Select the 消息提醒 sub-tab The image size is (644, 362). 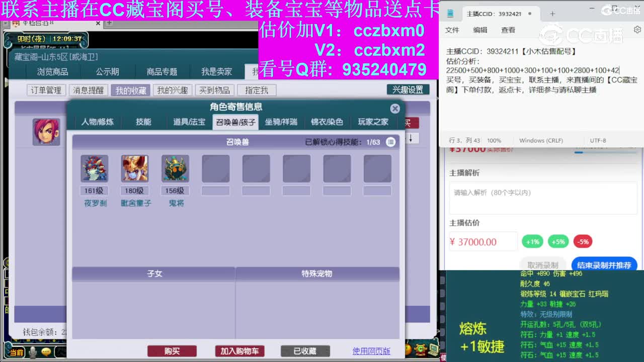[88, 90]
